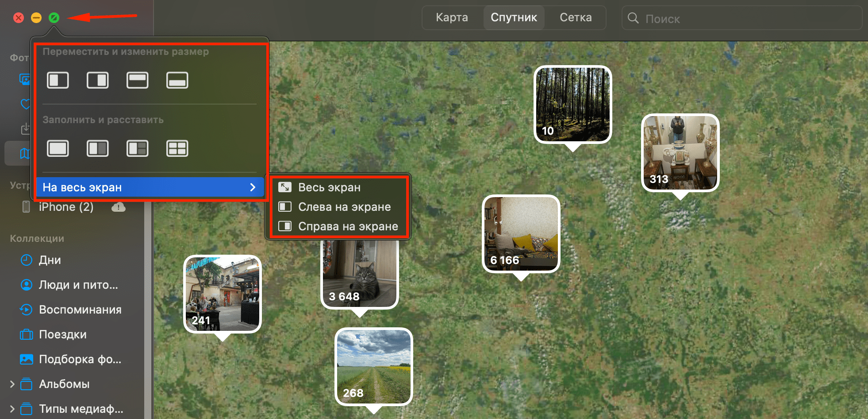Open the field road cluster with 268
The width and height of the screenshot is (868, 419).
[374, 367]
